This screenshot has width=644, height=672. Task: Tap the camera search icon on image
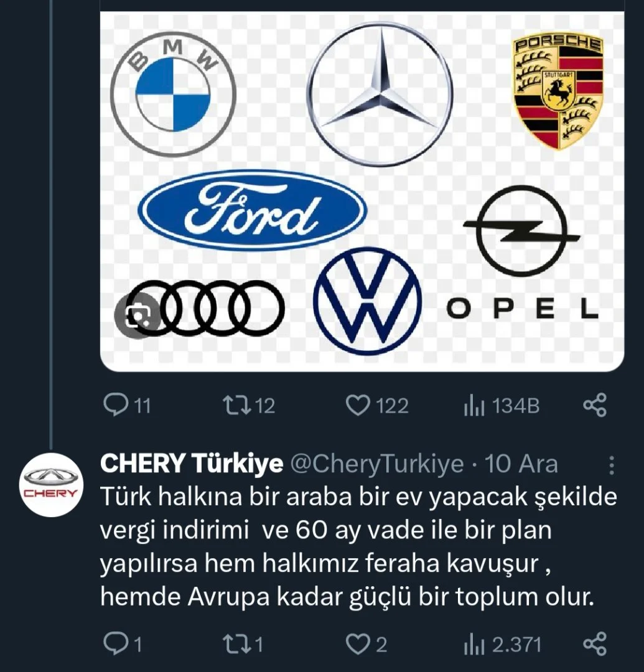pos(138,315)
